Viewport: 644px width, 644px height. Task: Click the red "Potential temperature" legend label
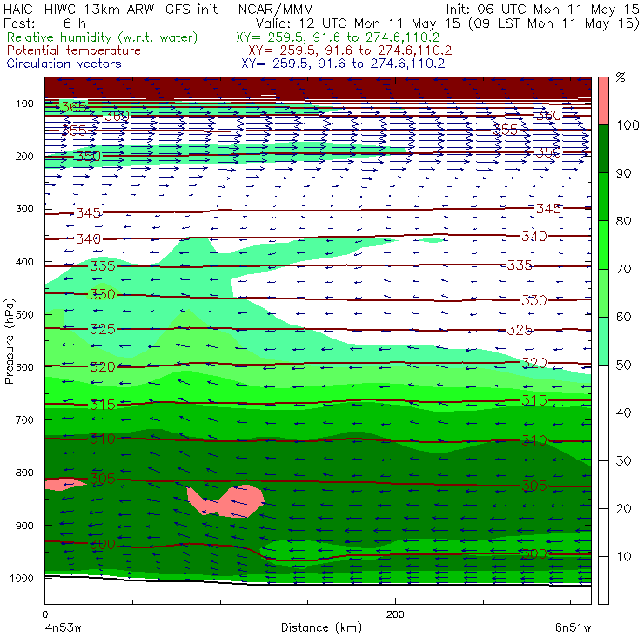coord(73,50)
